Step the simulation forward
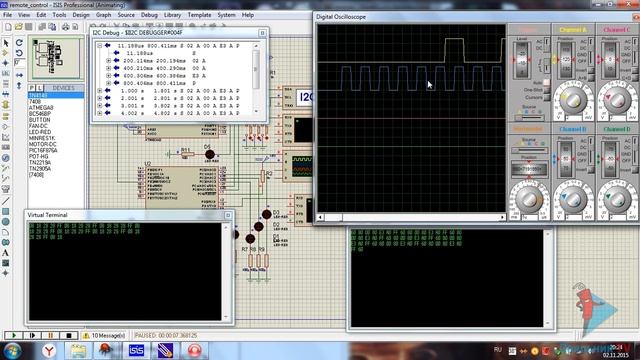 (x=32, y=336)
